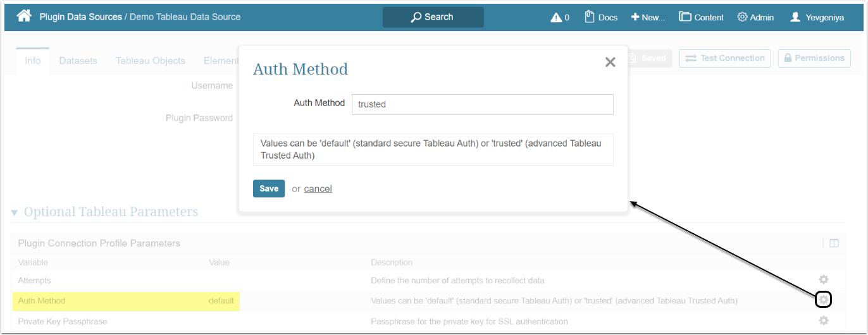Open the alerts warning triangle icon

click(556, 17)
